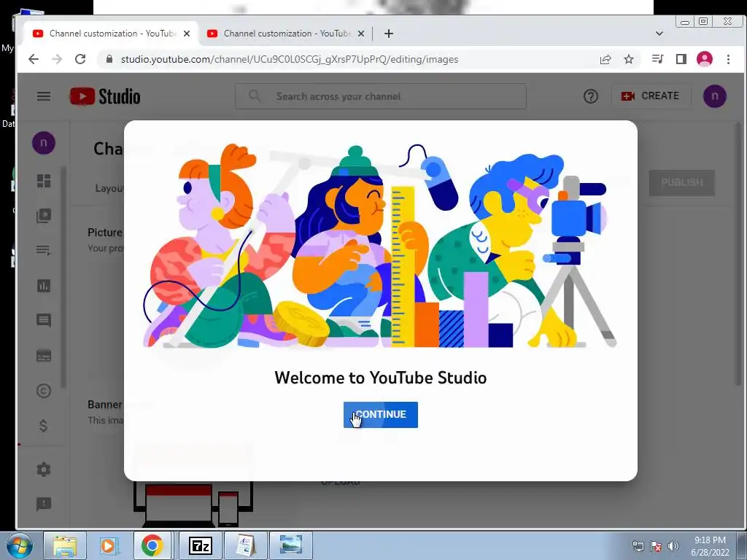Open Monetization dollar icon in sidebar
This screenshot has height=560, width=747.
pos(43,426)
